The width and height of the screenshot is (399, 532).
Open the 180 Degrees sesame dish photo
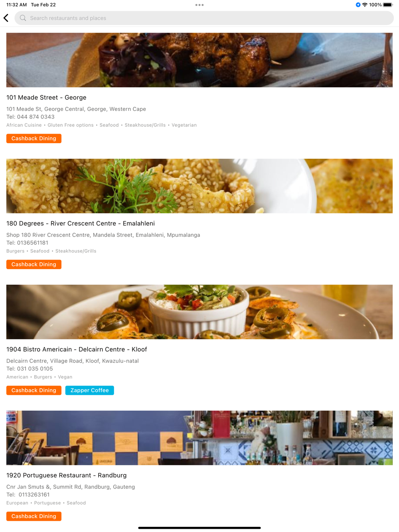(199, 186)
